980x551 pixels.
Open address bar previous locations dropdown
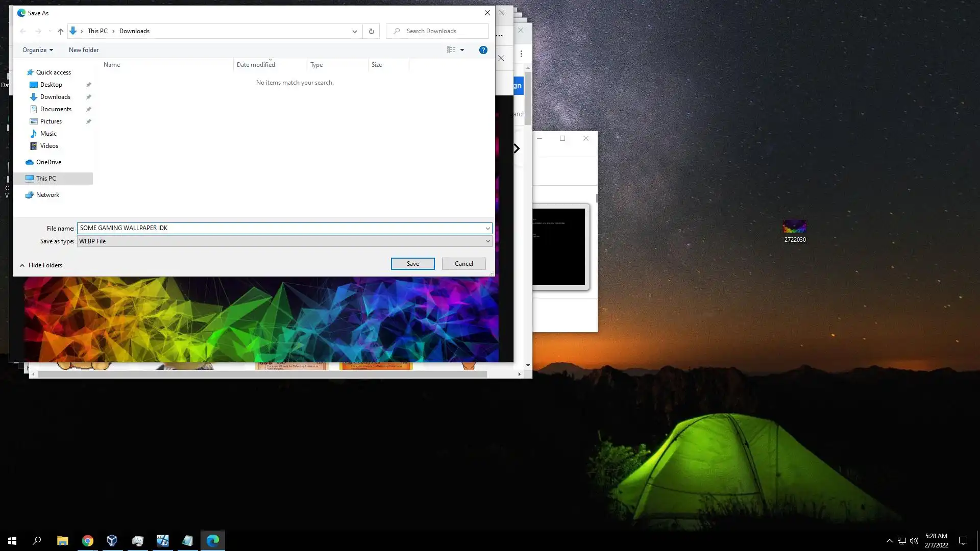(x=354, y=31)
